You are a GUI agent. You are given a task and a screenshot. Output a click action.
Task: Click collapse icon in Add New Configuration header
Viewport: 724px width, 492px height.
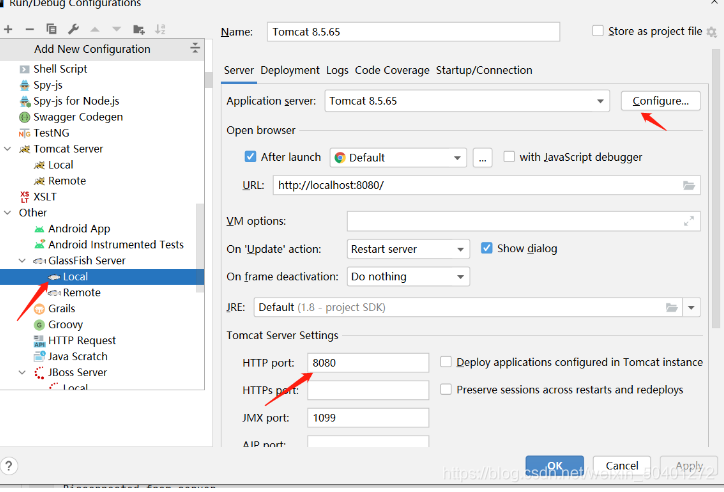195,48
